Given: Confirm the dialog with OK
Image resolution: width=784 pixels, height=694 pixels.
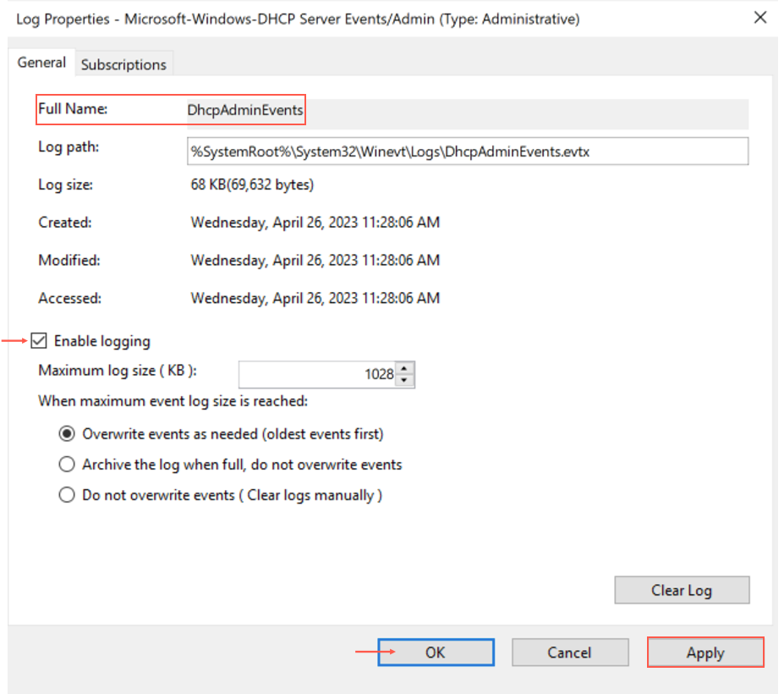Looking at the screenshot, I should [436, 653].
